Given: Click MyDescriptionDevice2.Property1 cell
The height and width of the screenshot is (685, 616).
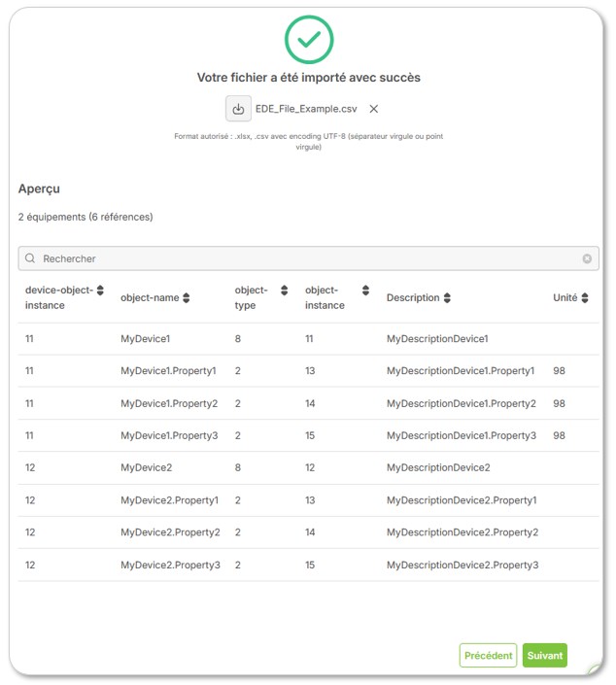Looking at the screenshot, I should tap(462, 500).
